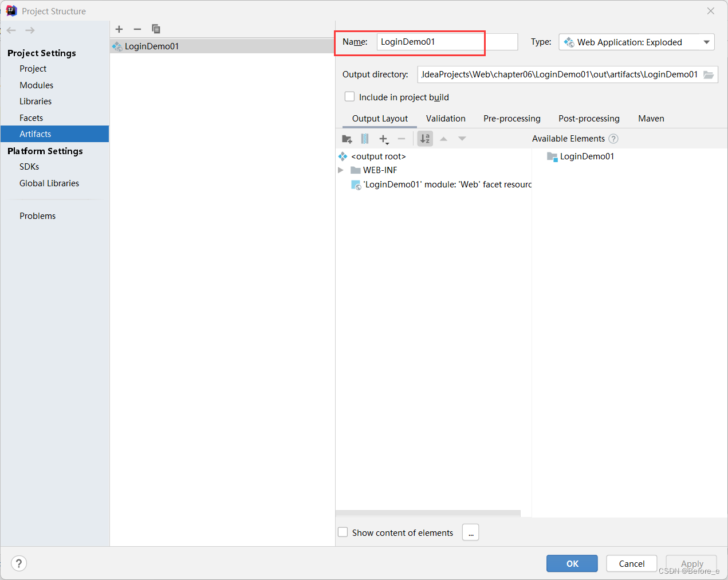The image size is (728, 580).
Task: Go to Project settings
Action: tap(33, 69)
